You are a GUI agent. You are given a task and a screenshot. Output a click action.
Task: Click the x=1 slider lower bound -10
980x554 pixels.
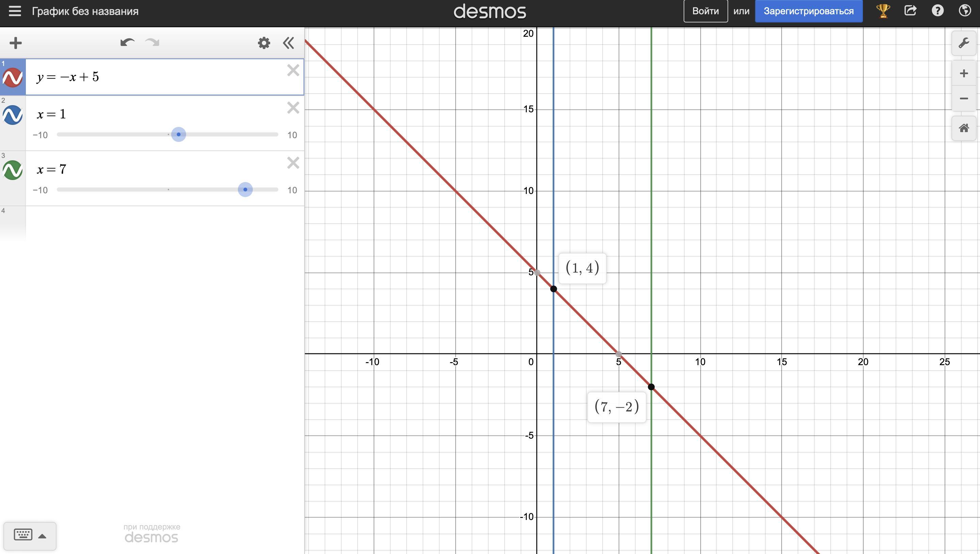pyautogui.click(x=40, y=135)
